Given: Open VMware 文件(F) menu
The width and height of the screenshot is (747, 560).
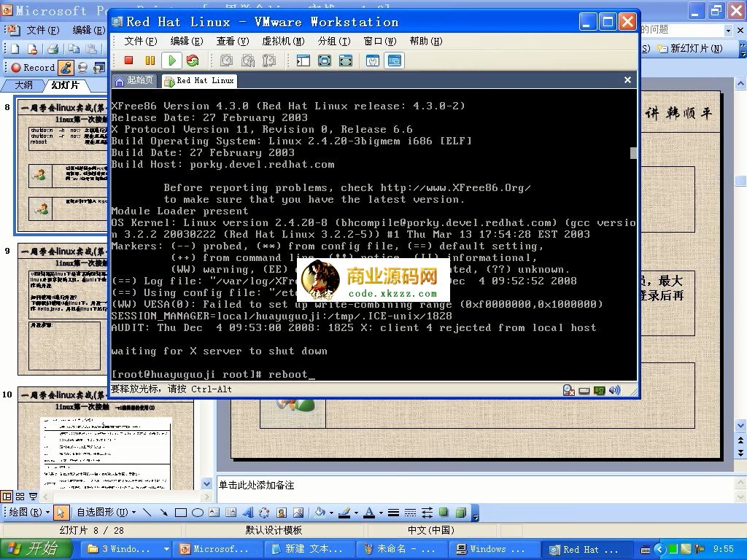Looking at the screenshot, I should 141,41.
